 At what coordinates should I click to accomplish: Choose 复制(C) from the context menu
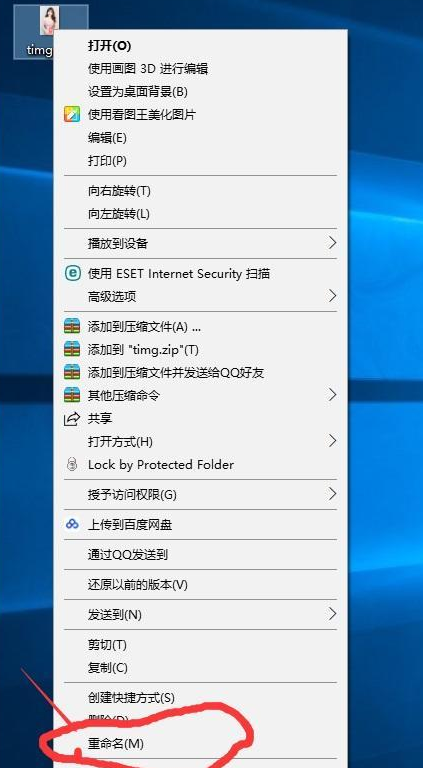click(x=200, y=667)
